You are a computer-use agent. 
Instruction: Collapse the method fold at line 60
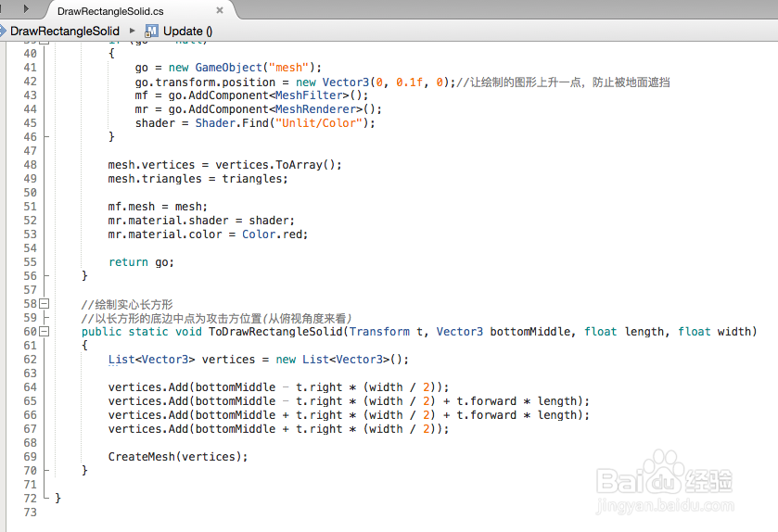pyautogui.click(x=45, y=331)
